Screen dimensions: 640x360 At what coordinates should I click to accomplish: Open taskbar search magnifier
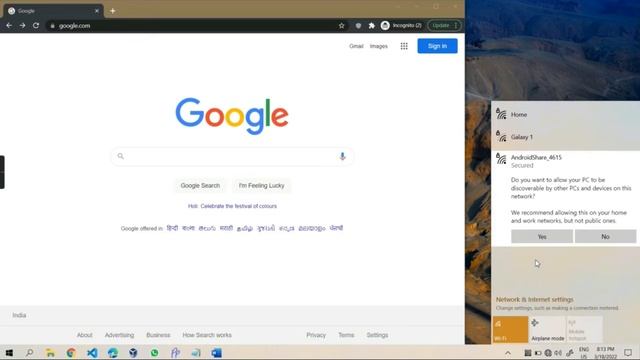click(x=29, y=353)
